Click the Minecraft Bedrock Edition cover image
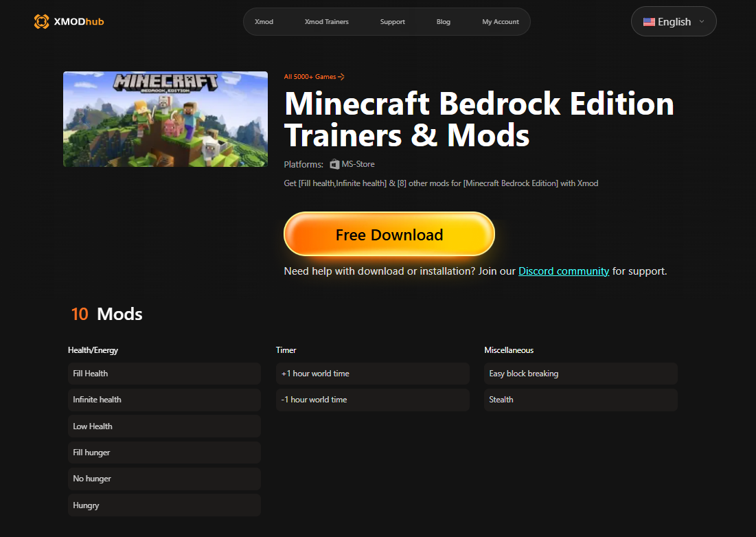 click(165, 119)
